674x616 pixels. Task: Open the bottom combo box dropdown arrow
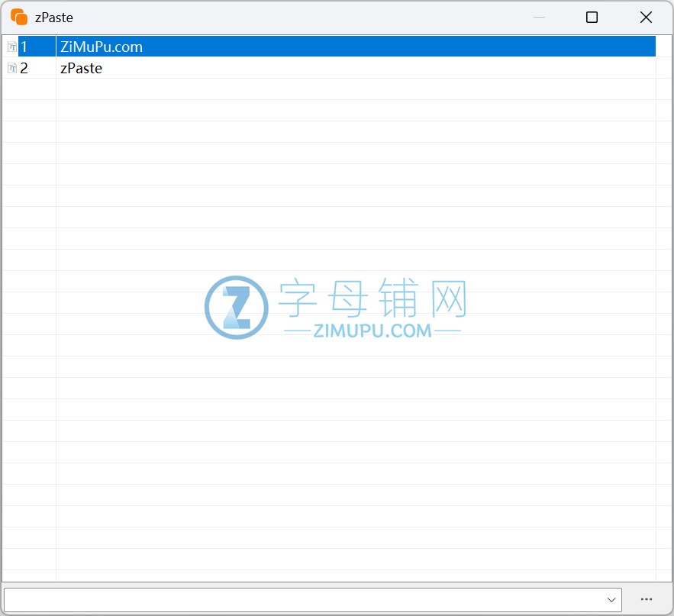tap(611, 600)
